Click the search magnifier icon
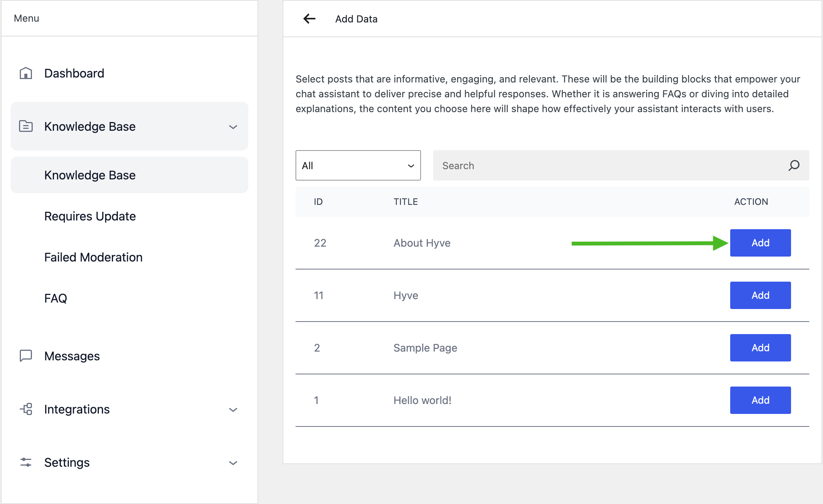Image resolution: width=823 pixels, height=504 pixels. click(794, 165)
